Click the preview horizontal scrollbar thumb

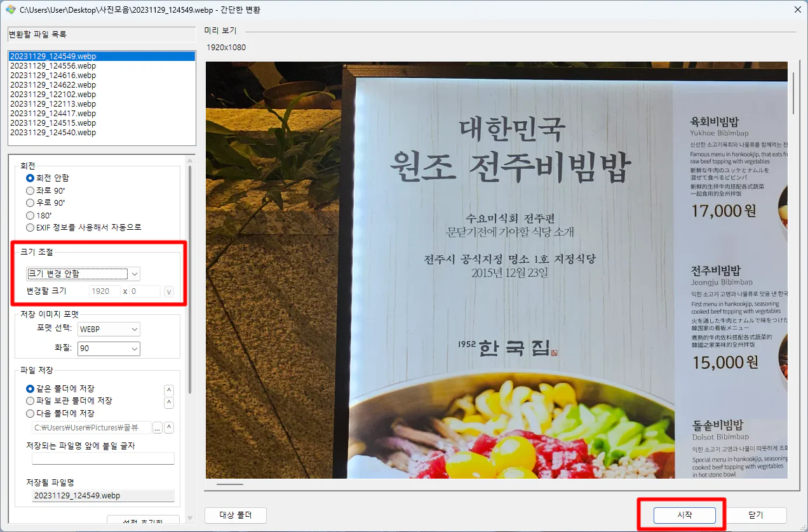point(230,484)
